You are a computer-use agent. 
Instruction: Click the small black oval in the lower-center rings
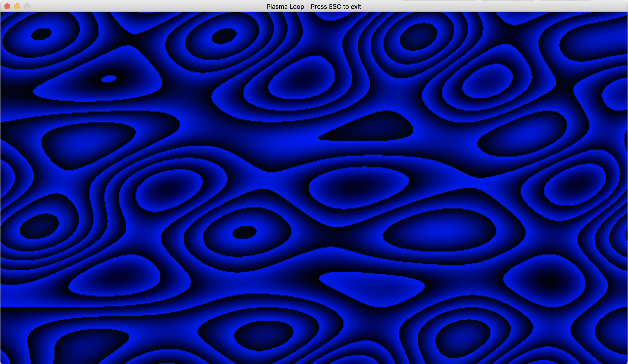(244, 232)
